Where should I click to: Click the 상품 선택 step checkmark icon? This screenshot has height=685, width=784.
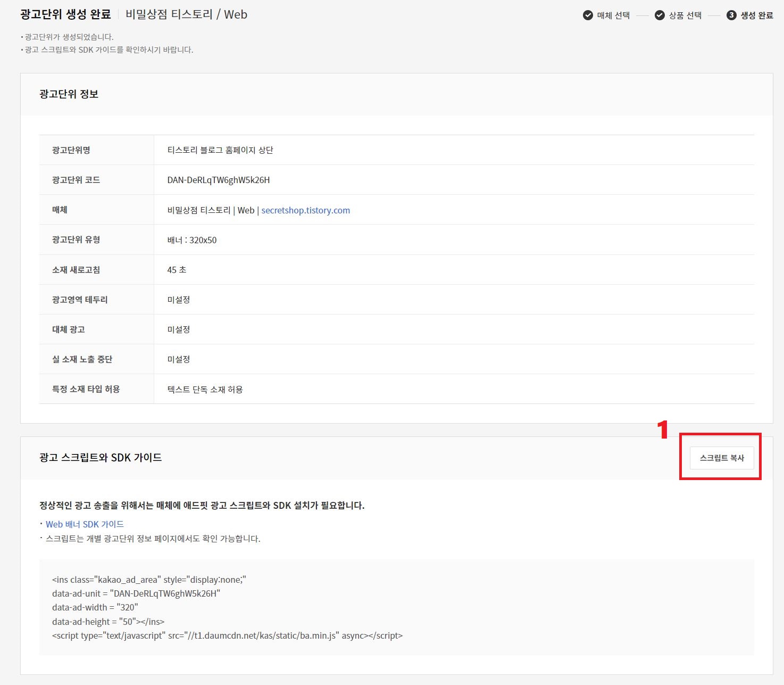tap(660, 15)
